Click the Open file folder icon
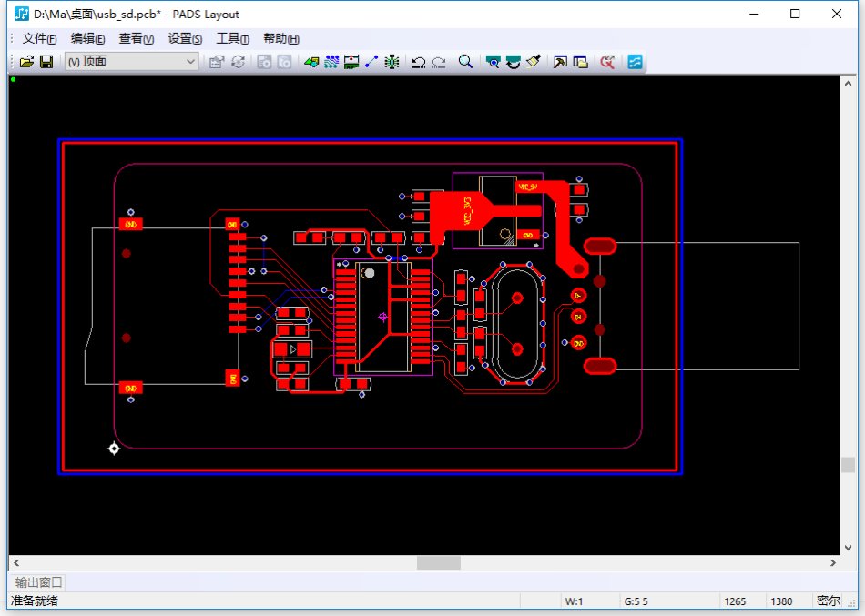This screenshot has height=616, width=865. [26, 62]
